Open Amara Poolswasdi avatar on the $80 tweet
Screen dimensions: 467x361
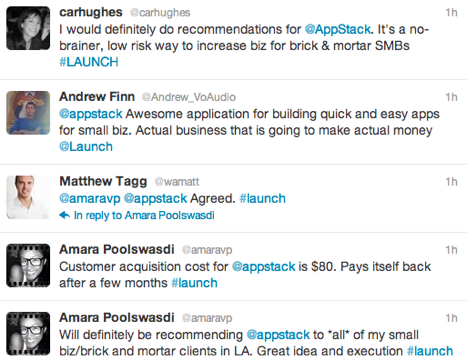(x=28, y=265)
